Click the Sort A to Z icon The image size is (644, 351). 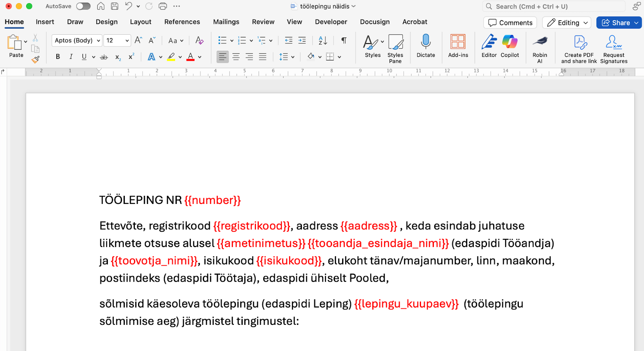(323, 40)
